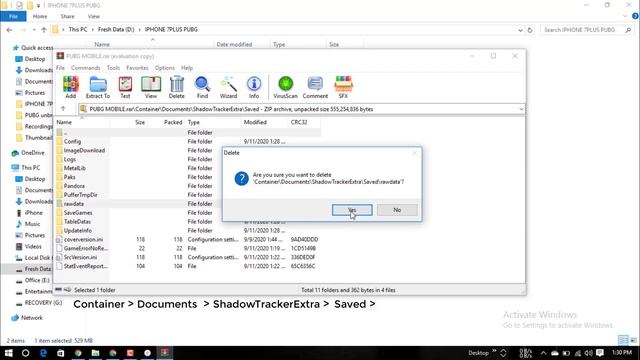Open the Tools menu
This screenshot has width=640, height=360.
tap(113, 68)
